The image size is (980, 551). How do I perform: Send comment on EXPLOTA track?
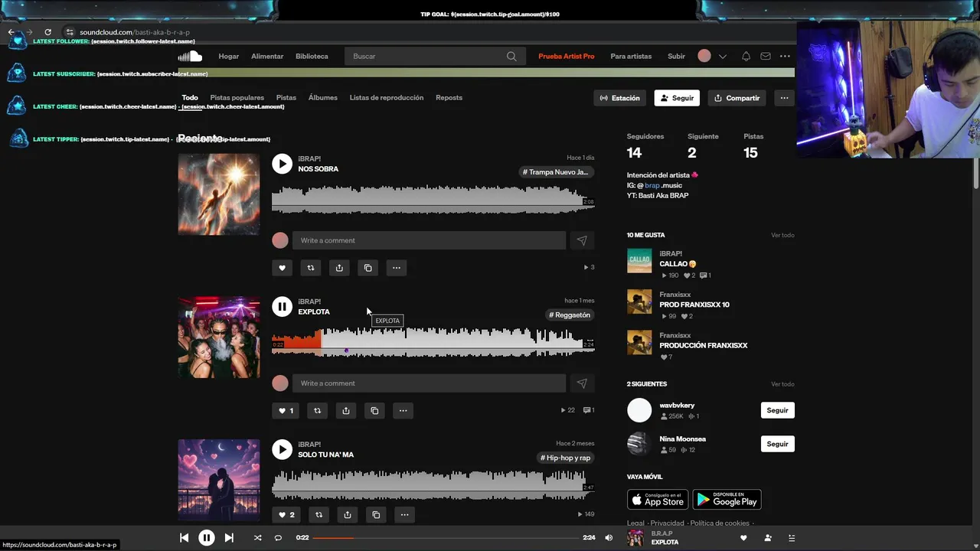[x=582, y=383]
